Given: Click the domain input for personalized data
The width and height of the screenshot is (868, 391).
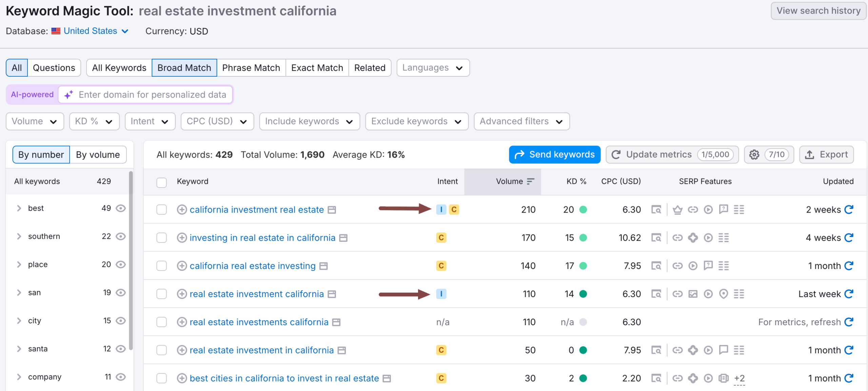Looking at the screenshot, I should pyautogui.click(x=152, y=95).
